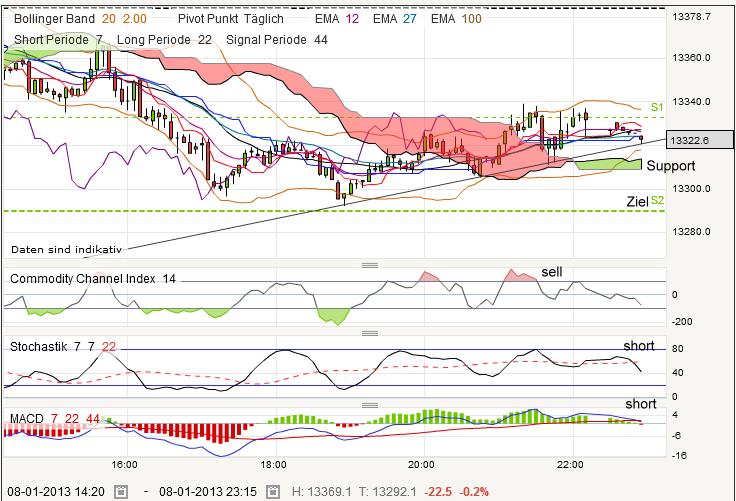Click the Daten sind indikativ notice

(x=66, y=250)
